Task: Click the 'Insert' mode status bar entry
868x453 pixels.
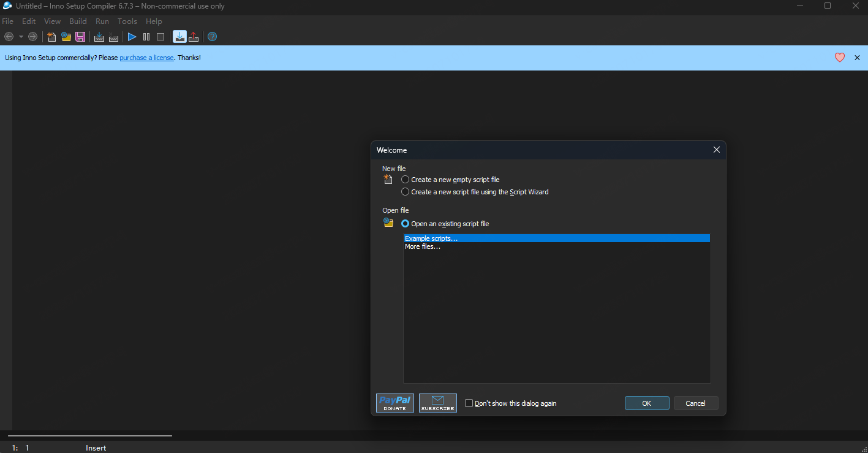Action: click(96, 448)
